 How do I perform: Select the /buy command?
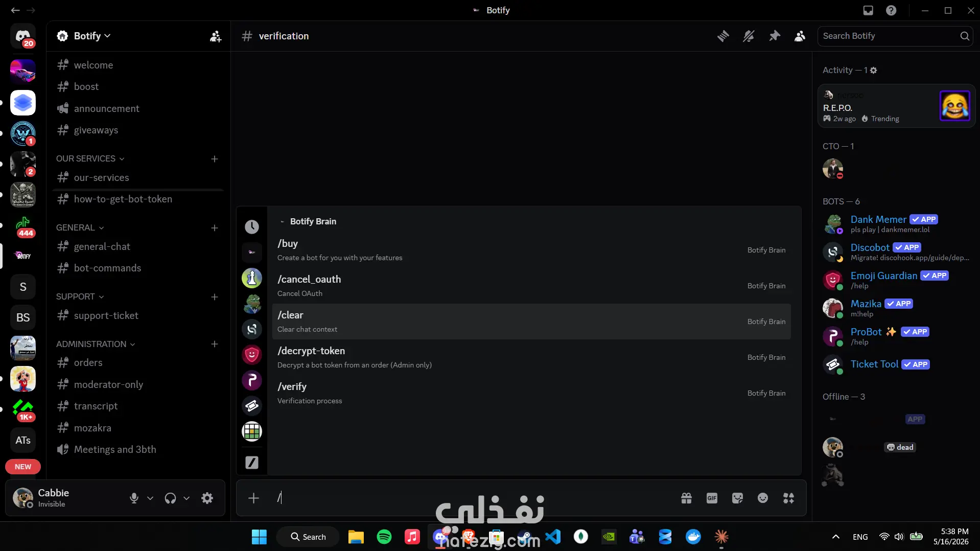(x=531, y=250)
